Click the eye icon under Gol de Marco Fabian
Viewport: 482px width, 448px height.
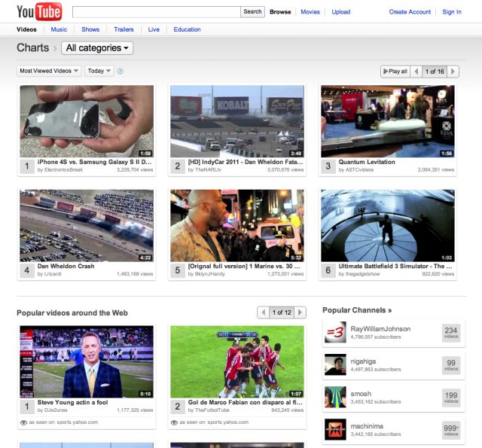pyautogui.click(x=174, y=422)
